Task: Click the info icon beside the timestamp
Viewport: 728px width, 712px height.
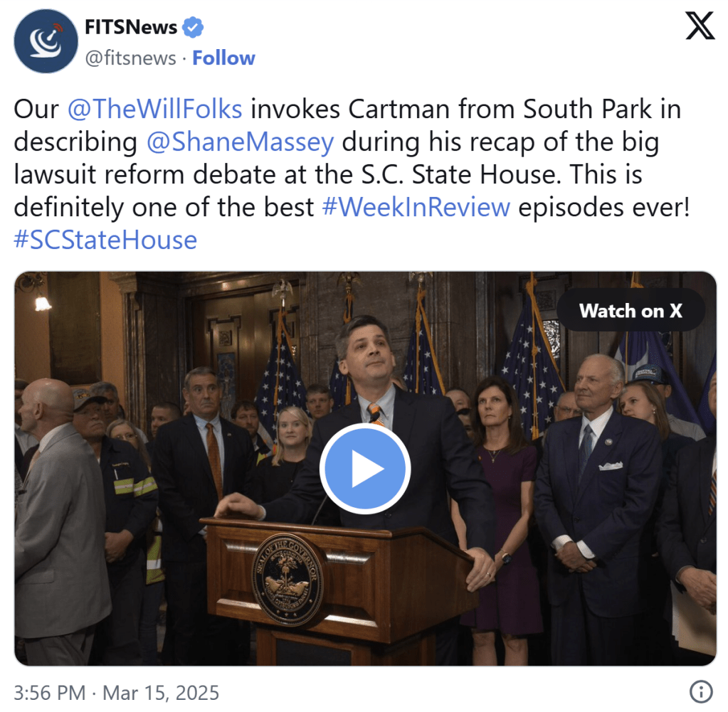Action: 701,692
